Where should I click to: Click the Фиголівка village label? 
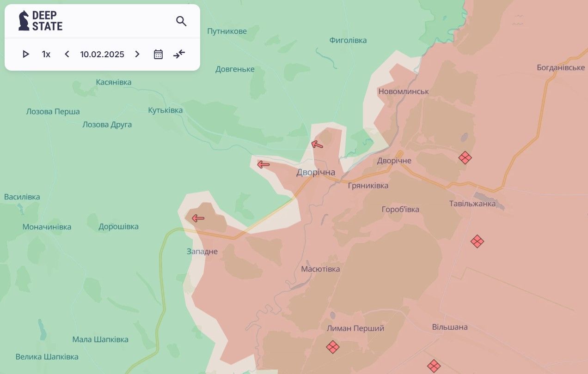point(348,40)
